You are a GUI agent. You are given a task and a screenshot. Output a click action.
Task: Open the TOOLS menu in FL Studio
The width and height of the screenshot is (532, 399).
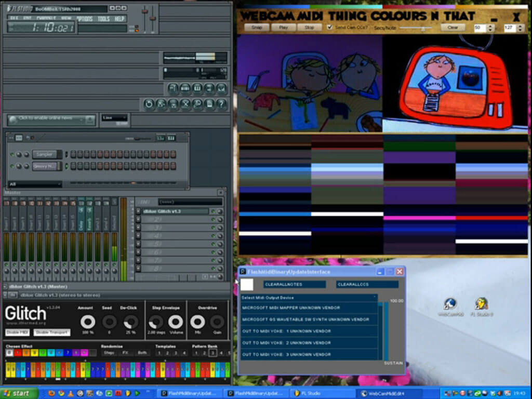(103, 19)
